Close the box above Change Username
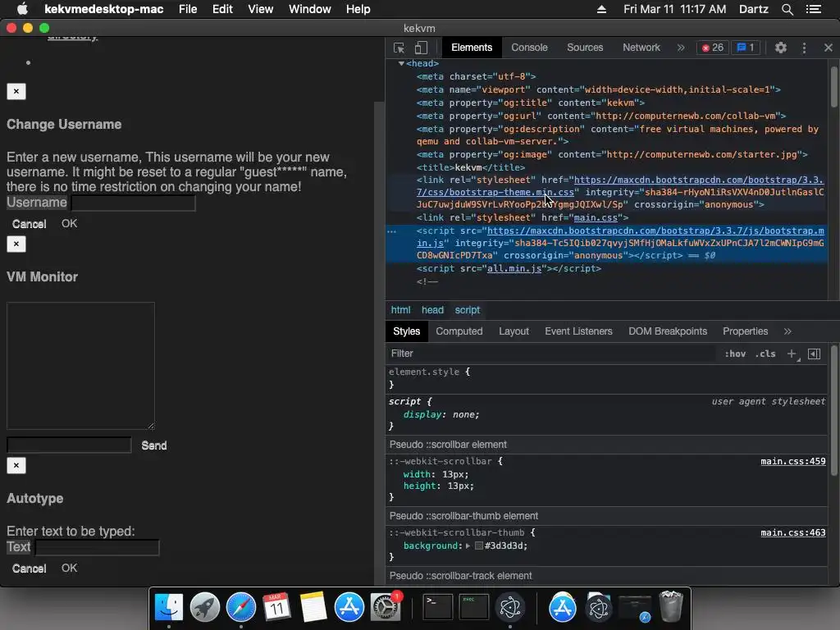840x630 pixels. [x=16, y=91]
